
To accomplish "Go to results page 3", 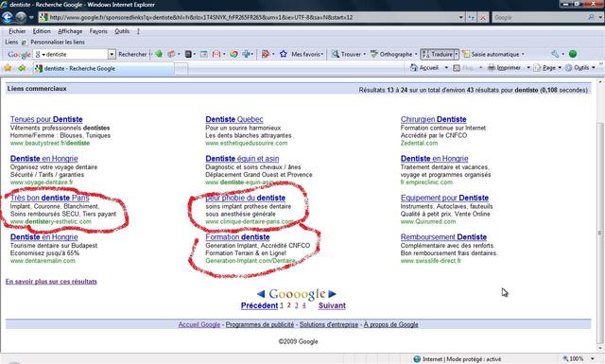I will [296, 305].
